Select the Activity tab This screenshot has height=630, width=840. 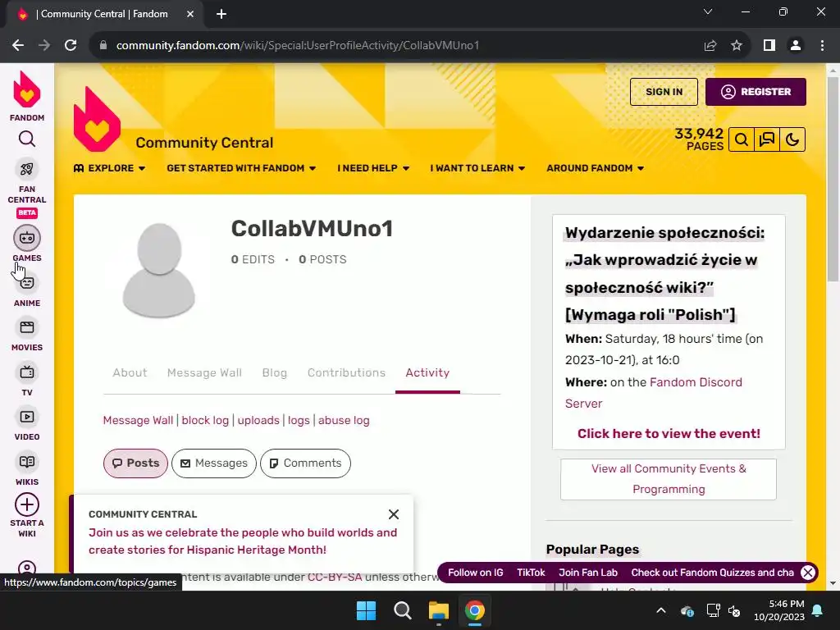tap(427, 373)
